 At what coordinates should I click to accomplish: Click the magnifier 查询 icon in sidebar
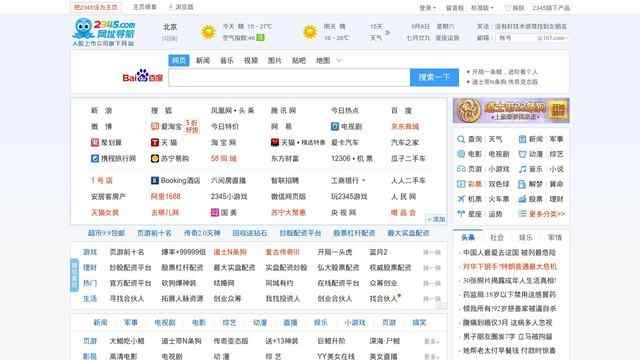tap(461, 139)
